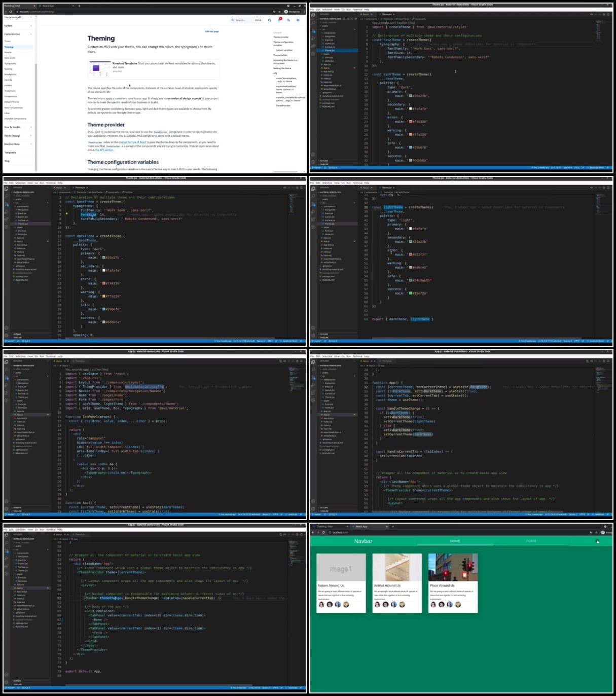Click translate language icon in MUI docs header
Image resolution: width=616 pixels, height=696 pixels.
tap(288, 20)
